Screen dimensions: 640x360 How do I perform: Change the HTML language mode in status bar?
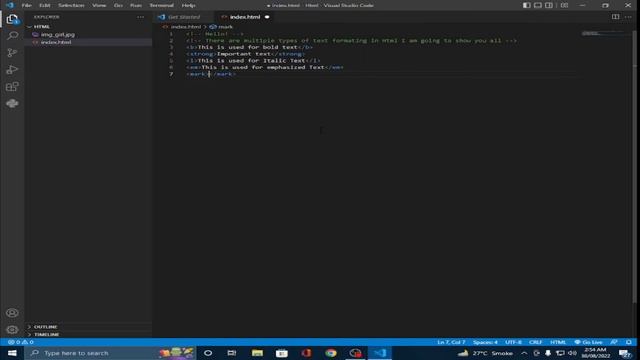coord(558,342)
